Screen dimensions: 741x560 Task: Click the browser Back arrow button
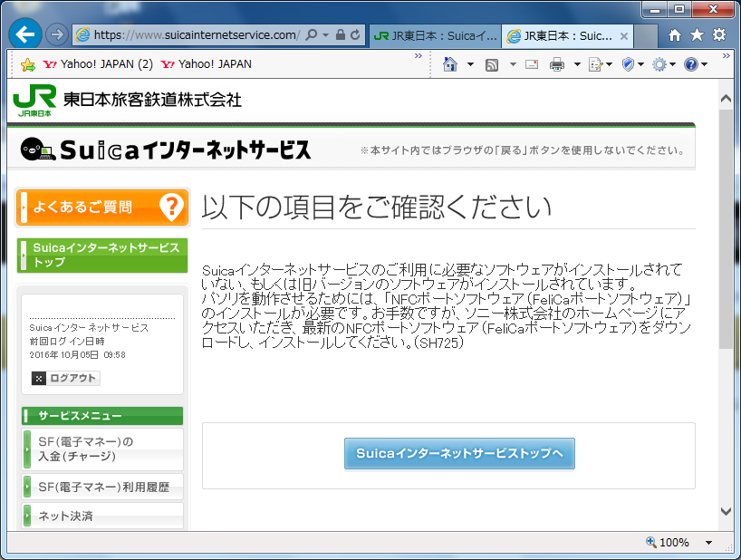pos(25,34)
